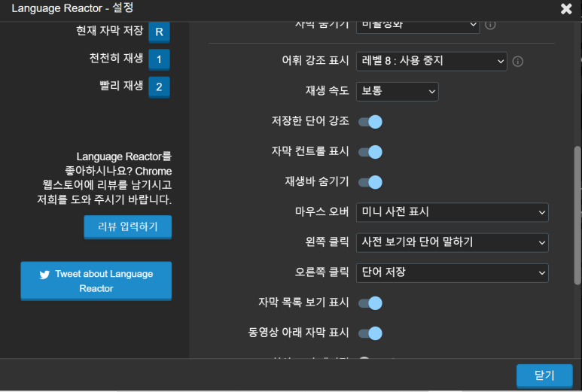The width and height of the screenshot is (582, 392).
Task: Open the 재생 속도 dropdown set to 보통
Action: click(x=397, y=92)
